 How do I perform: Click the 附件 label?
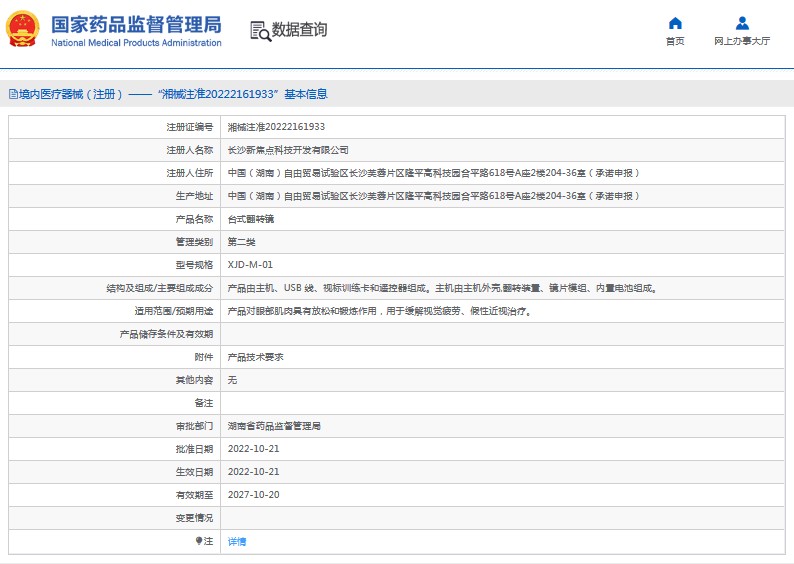click(x=204, y=357)
